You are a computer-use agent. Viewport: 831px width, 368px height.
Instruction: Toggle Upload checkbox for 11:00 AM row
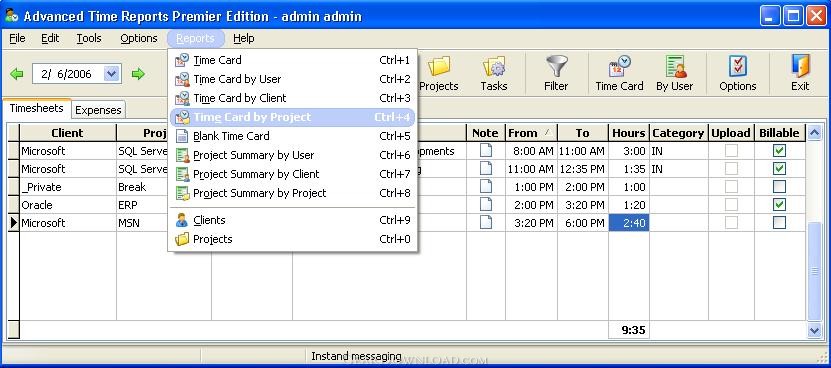click(x=731, y=169)
